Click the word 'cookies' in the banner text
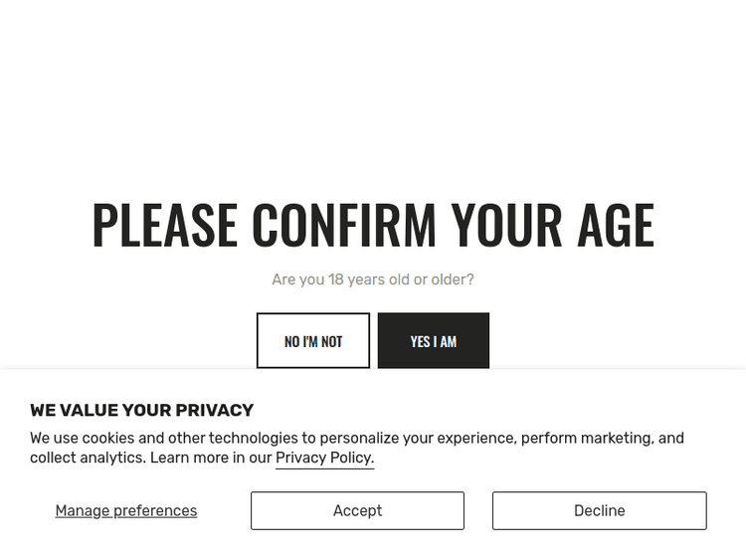The height and width of the screenshot is (560, 746). [107, 438]
